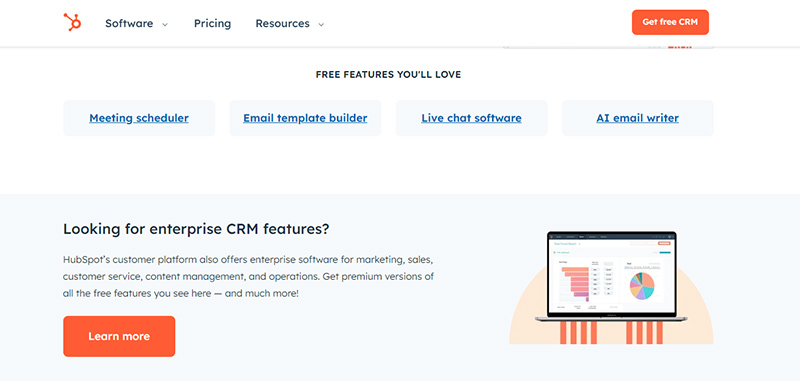Open the Meeting scheduler link
The height and width of the screenshot is (381, 800).
point(139,118)
